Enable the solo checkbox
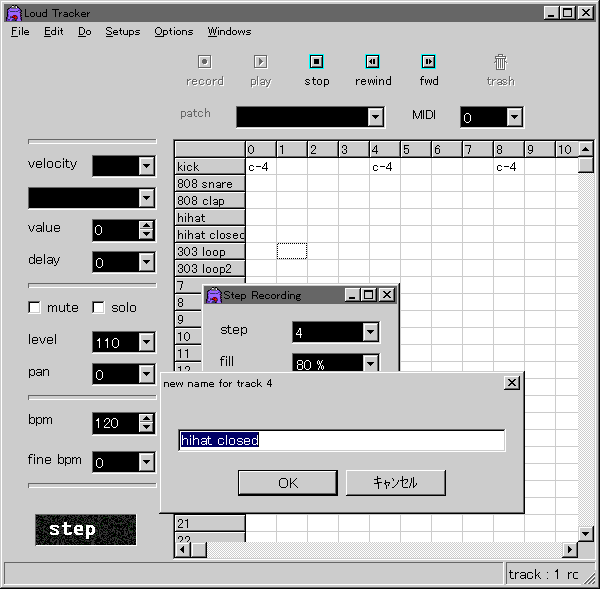This screenshot has width=600, height=589. pyautogui.click(x=98, y=307)
